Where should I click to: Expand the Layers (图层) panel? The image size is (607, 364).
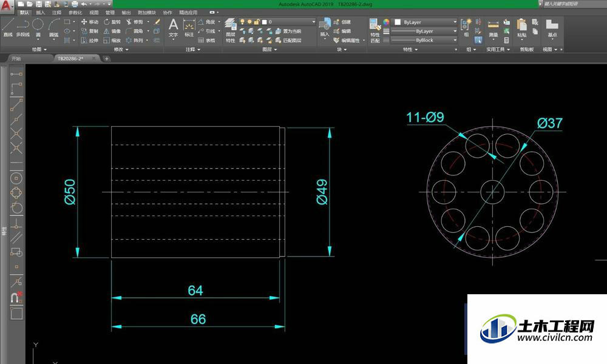270,50
